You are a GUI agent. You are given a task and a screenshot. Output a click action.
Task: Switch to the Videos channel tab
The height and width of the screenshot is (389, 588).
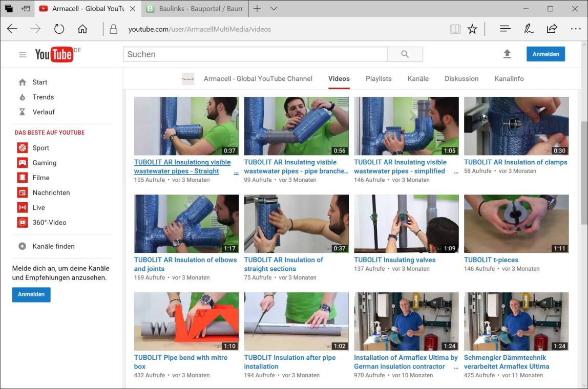[339, 79]
